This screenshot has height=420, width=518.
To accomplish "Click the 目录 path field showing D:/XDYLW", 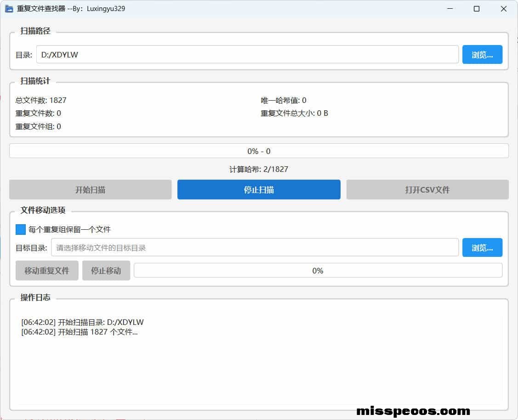I will (x=247, y=55).
